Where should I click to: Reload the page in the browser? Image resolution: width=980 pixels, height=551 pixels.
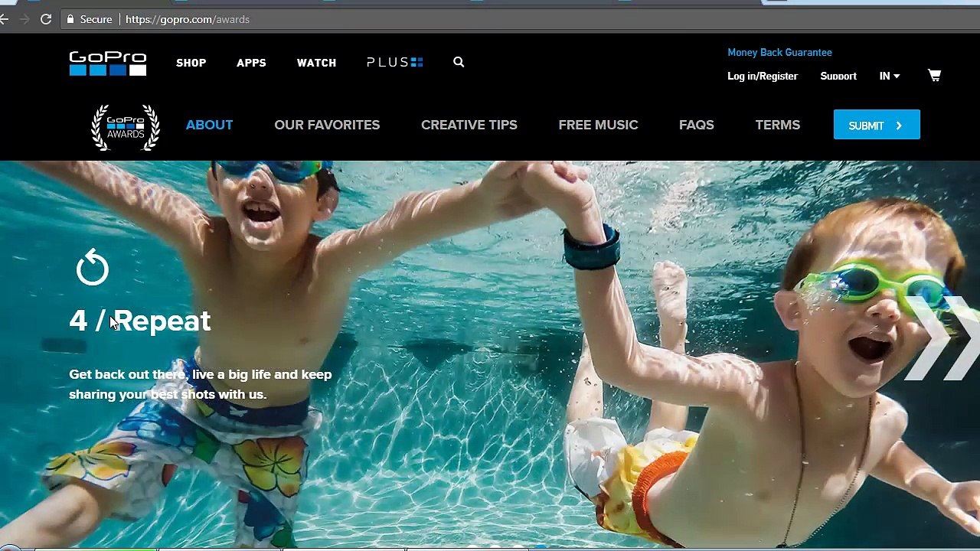[x=46, y=19]
